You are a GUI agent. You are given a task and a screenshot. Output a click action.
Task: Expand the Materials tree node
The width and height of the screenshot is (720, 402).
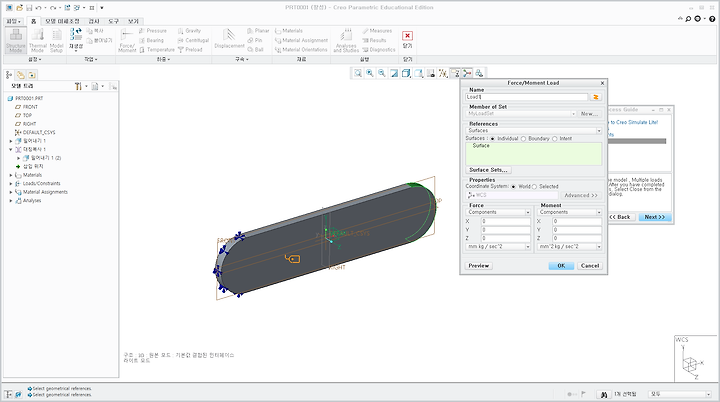11,175
